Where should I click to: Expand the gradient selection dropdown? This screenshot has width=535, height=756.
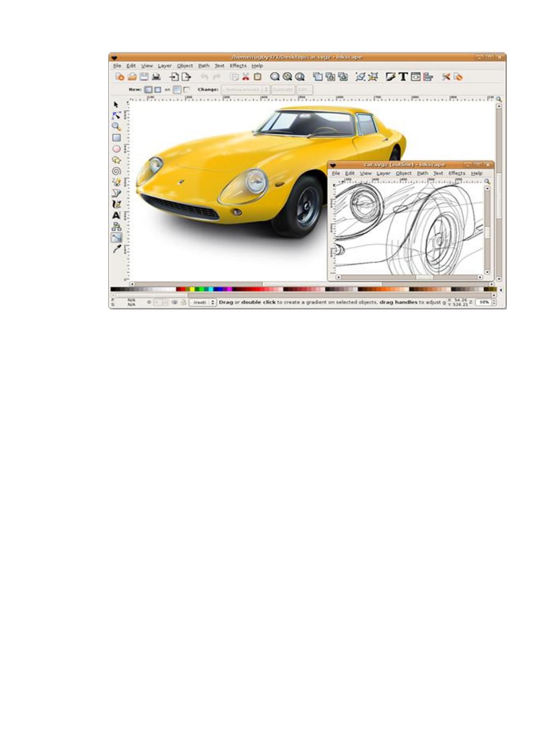point(246,90)
